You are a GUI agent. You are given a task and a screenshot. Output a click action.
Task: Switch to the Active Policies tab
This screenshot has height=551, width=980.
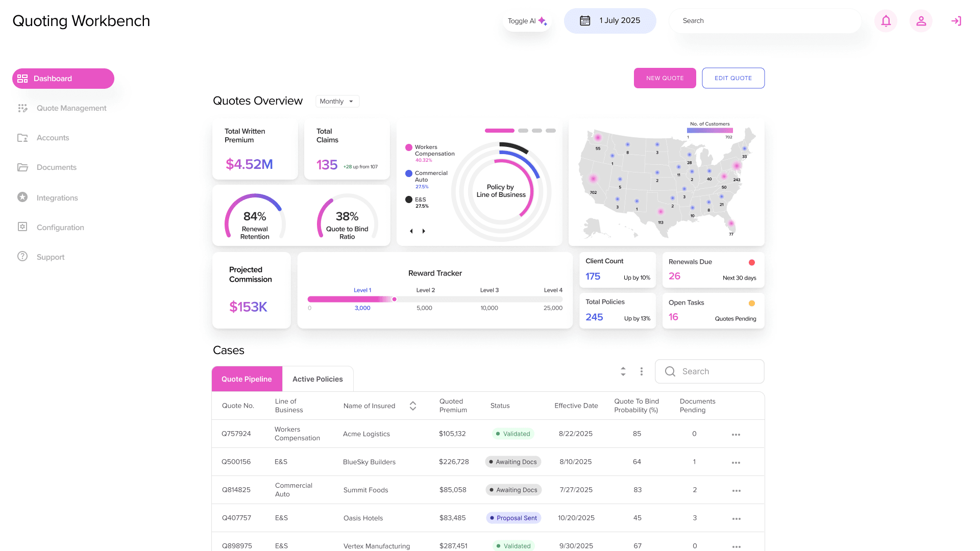click(317, 379)
